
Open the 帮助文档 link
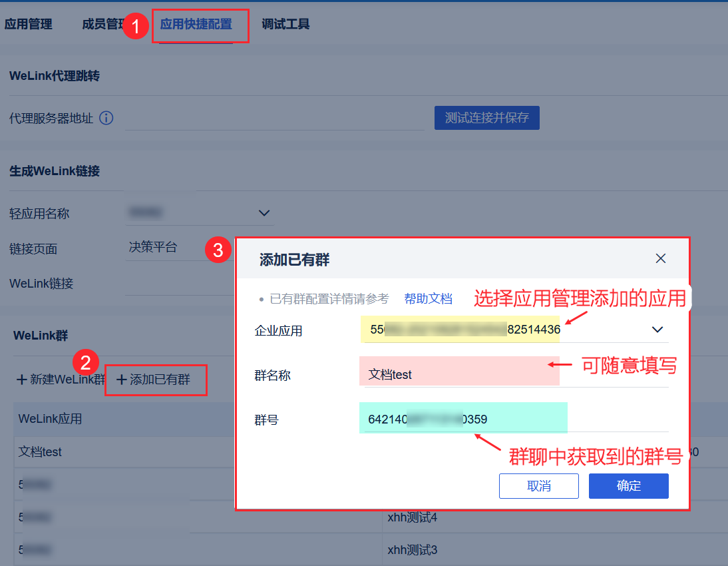pos(428,299)
